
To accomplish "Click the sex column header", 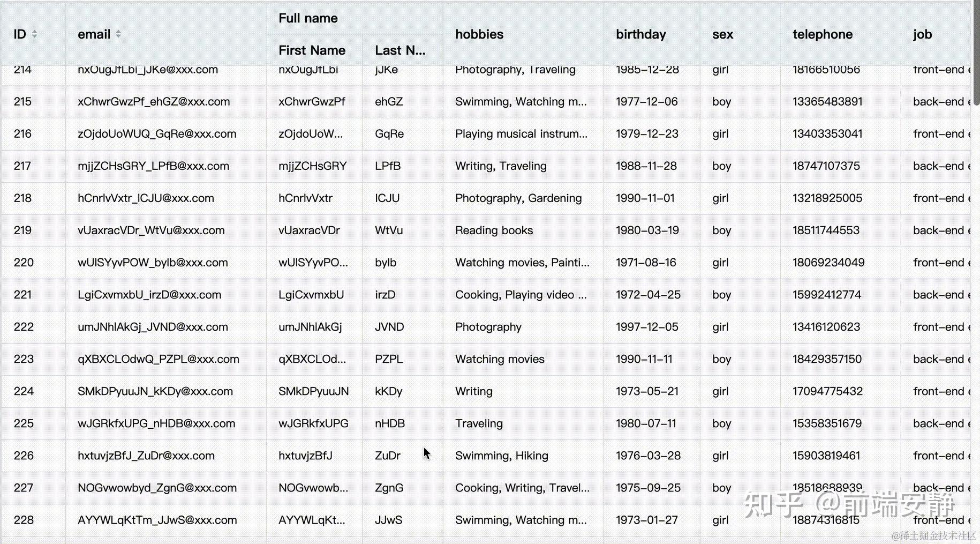I will [x=722, y=34].
